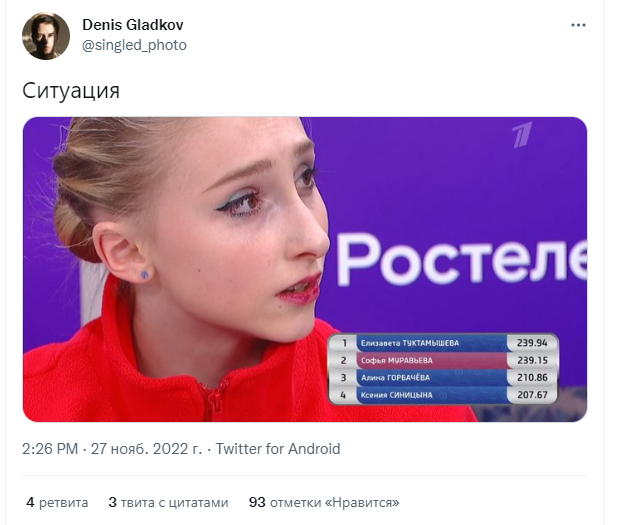
Task: Open Denis Gladkov's profile avatar
Action: click(46, 36)
